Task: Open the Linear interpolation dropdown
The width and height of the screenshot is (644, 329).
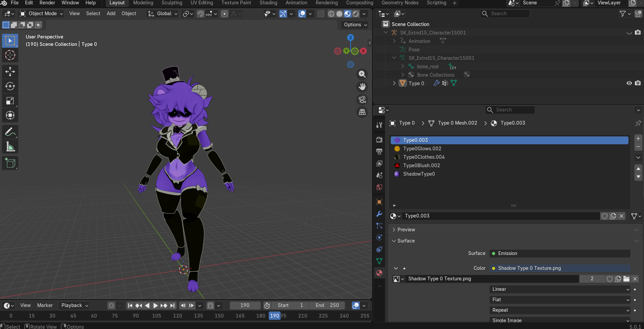Action: coord(560,289)
